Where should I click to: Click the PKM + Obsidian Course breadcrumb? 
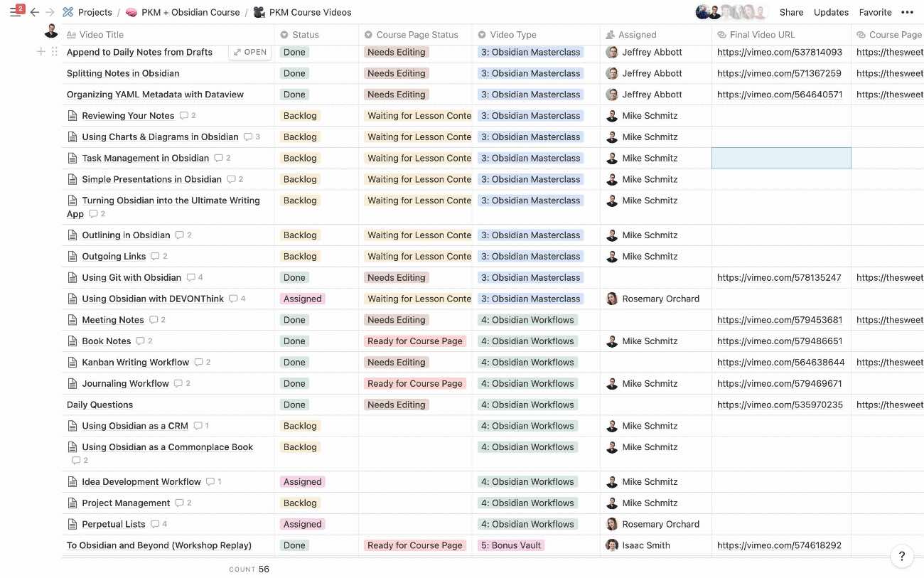[183, 12]
